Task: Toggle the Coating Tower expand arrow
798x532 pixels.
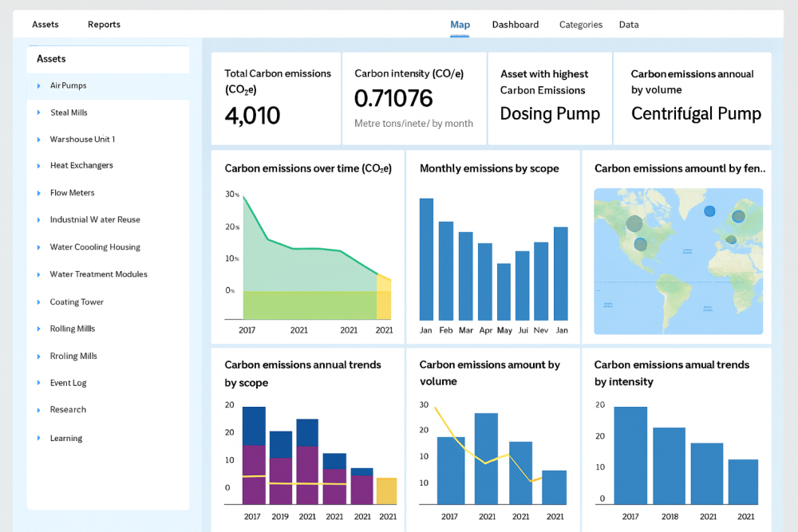Action: point(38,302)
